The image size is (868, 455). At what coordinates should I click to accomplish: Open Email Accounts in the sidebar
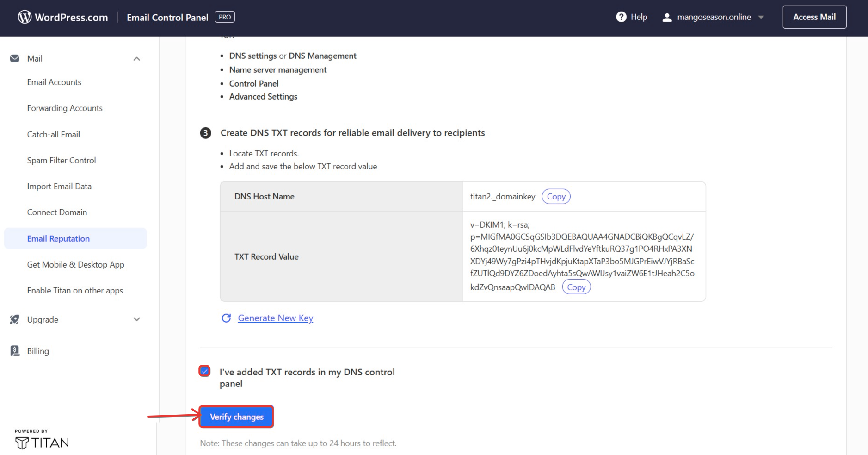54,82
